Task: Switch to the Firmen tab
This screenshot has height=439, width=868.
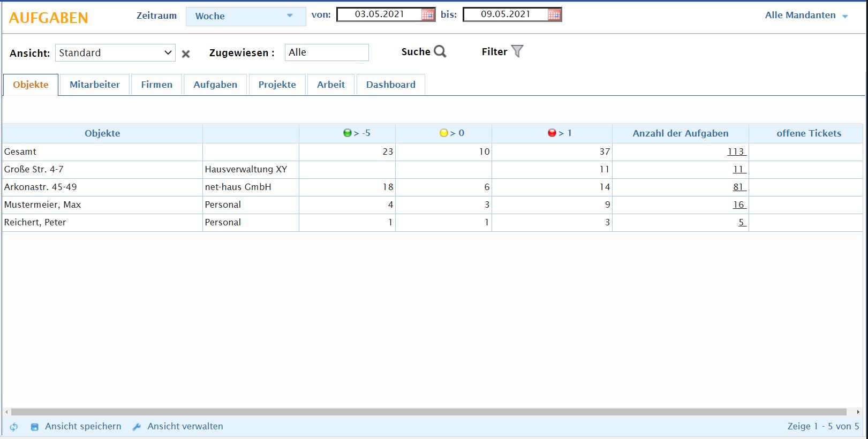Action: click(x=157, y=85)
